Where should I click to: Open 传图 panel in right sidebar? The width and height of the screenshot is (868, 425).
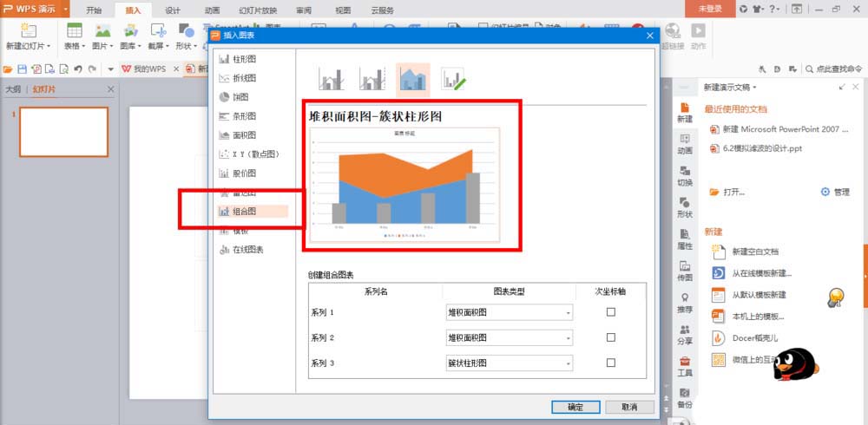(685, 271)
